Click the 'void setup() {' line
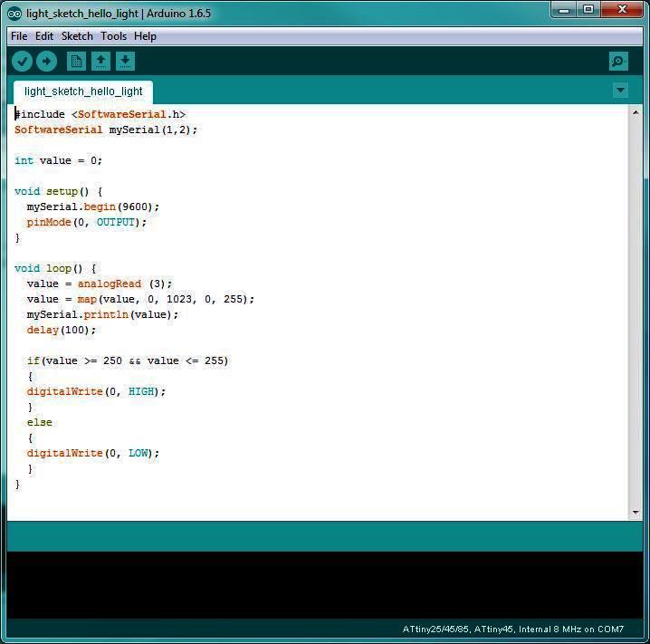This screenshot has height=644, width=650. click(x=58, y=192)
